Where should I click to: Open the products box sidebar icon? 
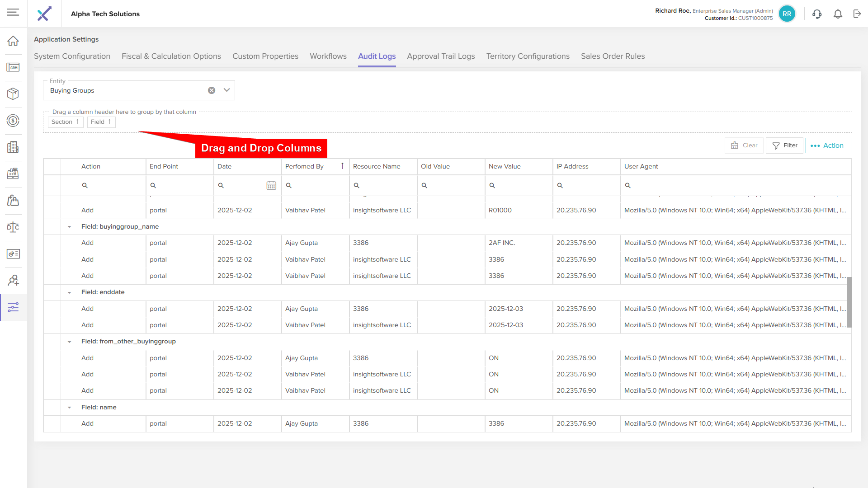pyautogui.click(x=13, y=94)
